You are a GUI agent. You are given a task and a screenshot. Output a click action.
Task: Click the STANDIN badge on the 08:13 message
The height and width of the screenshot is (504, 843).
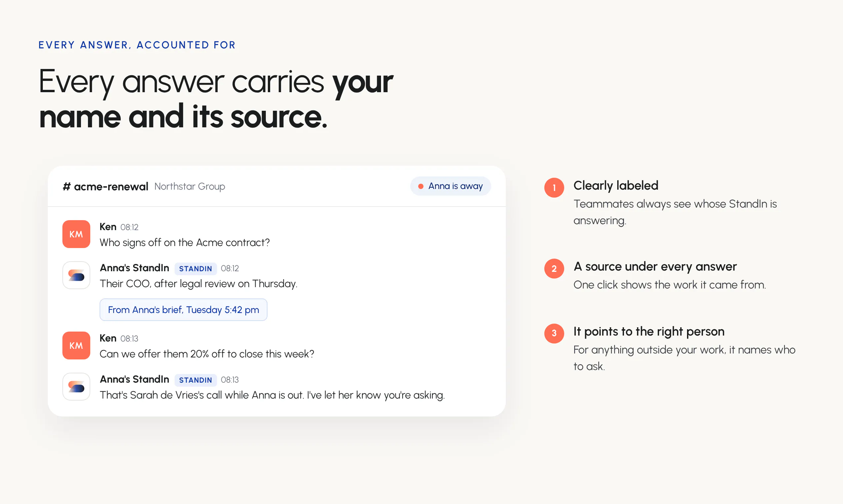tap(195, 380)
